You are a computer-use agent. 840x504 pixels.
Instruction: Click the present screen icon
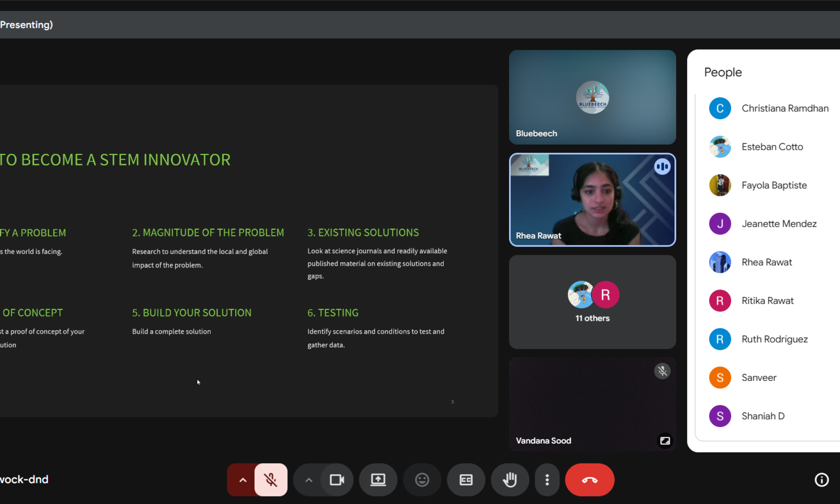click(378, 480)
